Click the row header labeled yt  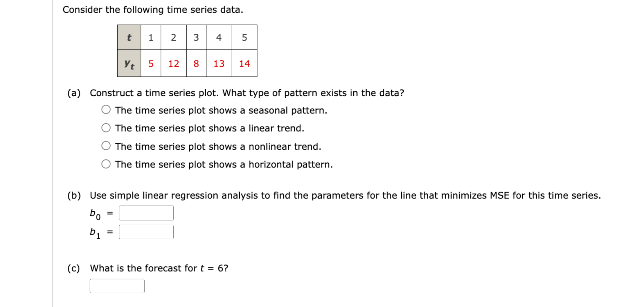[x=129, y=64]
